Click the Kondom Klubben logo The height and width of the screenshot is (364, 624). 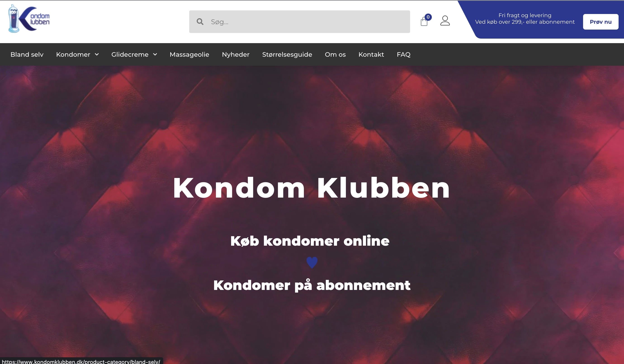(29, 19)
